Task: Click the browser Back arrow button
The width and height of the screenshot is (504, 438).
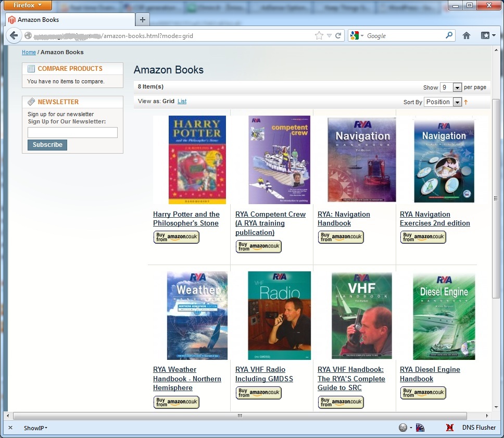Action: (14, 35)
